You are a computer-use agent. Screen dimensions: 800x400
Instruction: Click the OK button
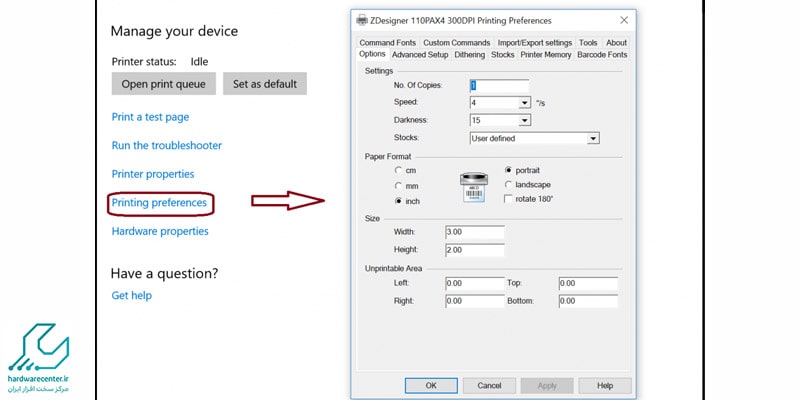[x=431, y=386]
